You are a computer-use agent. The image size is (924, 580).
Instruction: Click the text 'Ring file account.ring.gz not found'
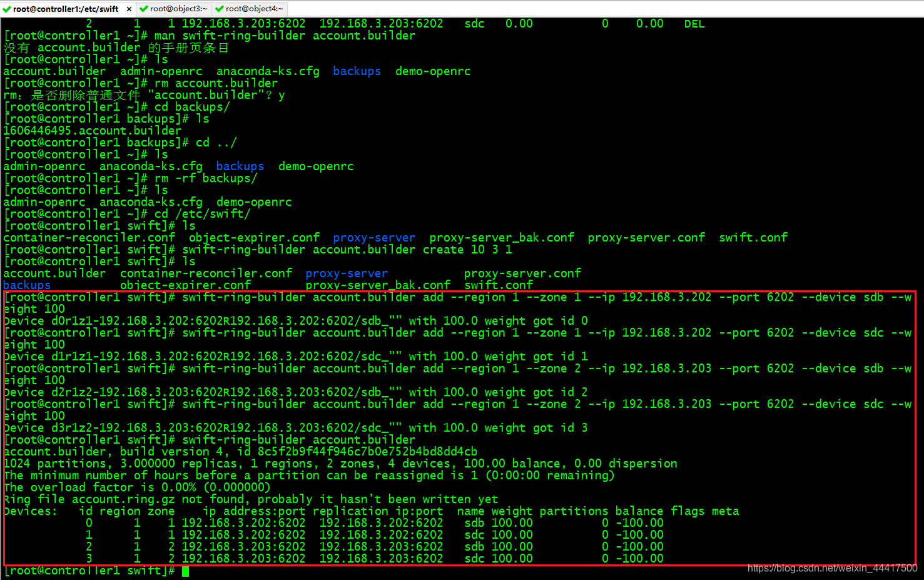(x=127, y=499)
